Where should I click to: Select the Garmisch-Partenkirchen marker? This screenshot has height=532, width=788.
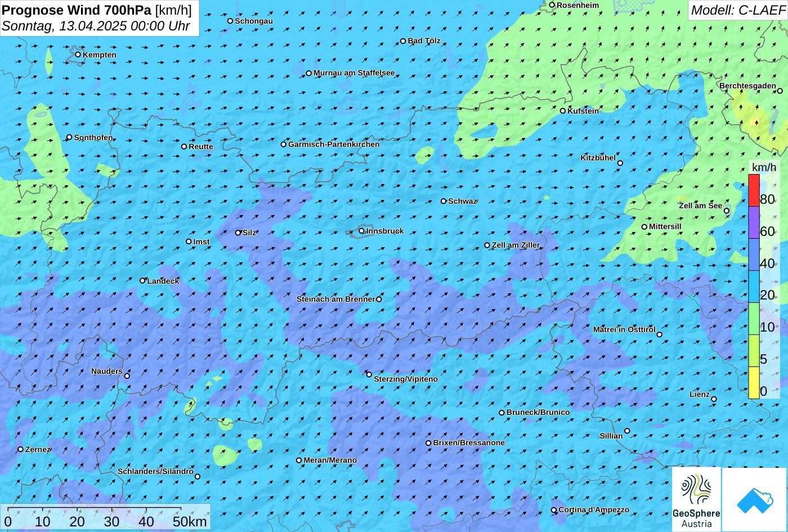tap(284, 144)
